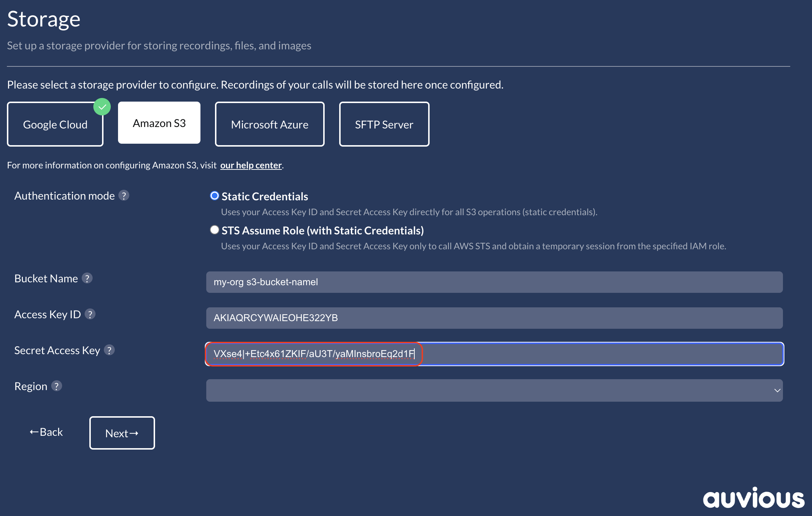Click the Back button

click(46, 432)
